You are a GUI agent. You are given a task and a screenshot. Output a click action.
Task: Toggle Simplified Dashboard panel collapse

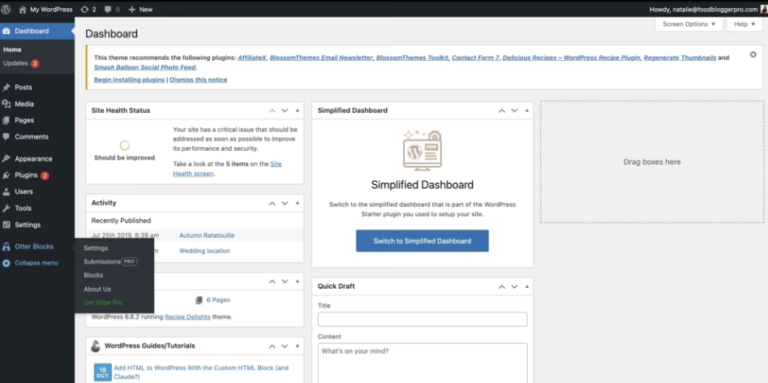tap(527, 111)
